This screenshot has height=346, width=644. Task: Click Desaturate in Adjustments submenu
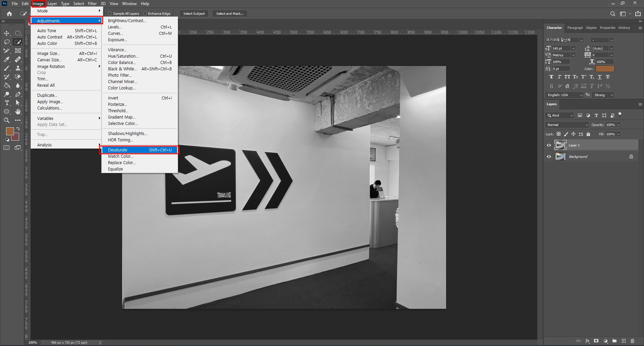140,150
